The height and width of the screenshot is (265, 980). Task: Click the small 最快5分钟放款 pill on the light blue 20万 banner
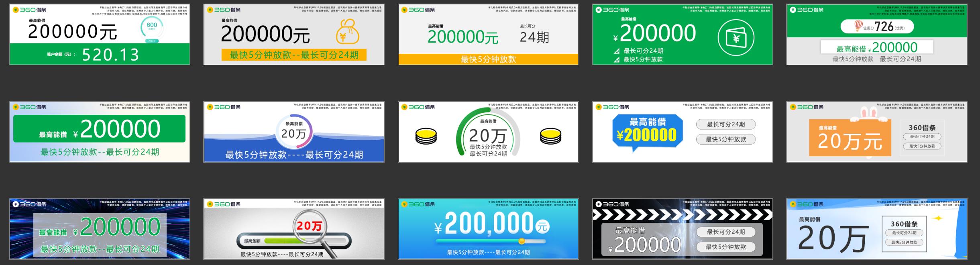coord(904,243)
